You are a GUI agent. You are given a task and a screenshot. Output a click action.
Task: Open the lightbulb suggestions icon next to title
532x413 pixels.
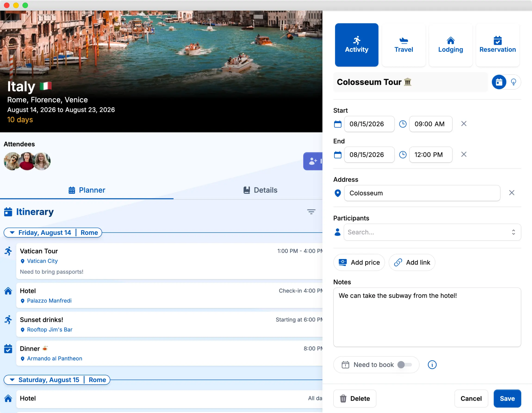(x=514, y=82)
